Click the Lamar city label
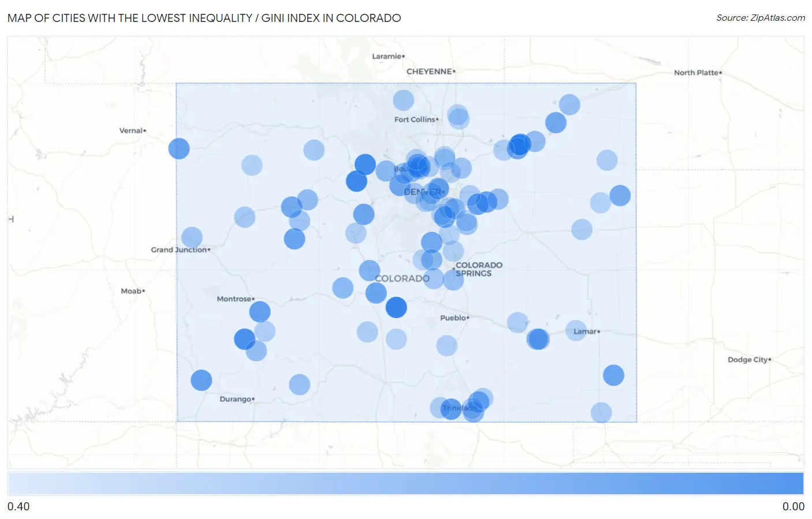 tap(586, 331)
